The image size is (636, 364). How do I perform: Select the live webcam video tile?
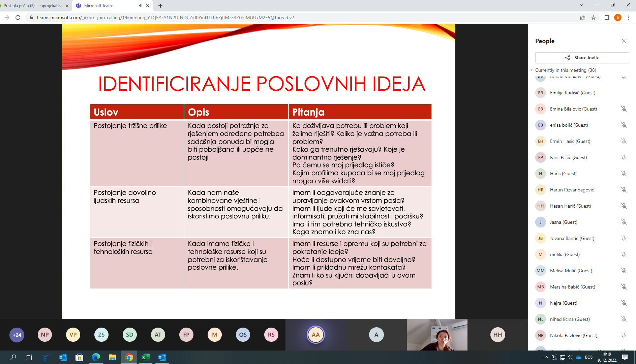click(x=437, y=335)
